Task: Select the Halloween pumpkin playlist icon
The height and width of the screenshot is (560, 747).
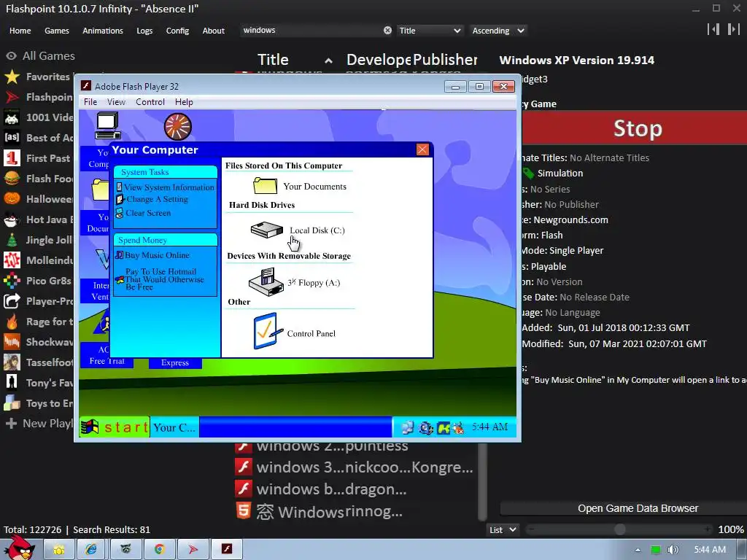Action: 12,199
